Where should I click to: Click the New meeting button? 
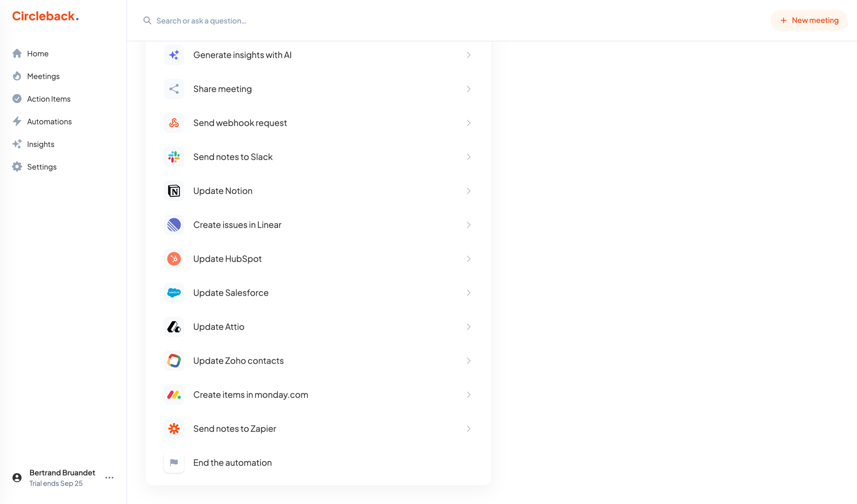click(809, 20)
